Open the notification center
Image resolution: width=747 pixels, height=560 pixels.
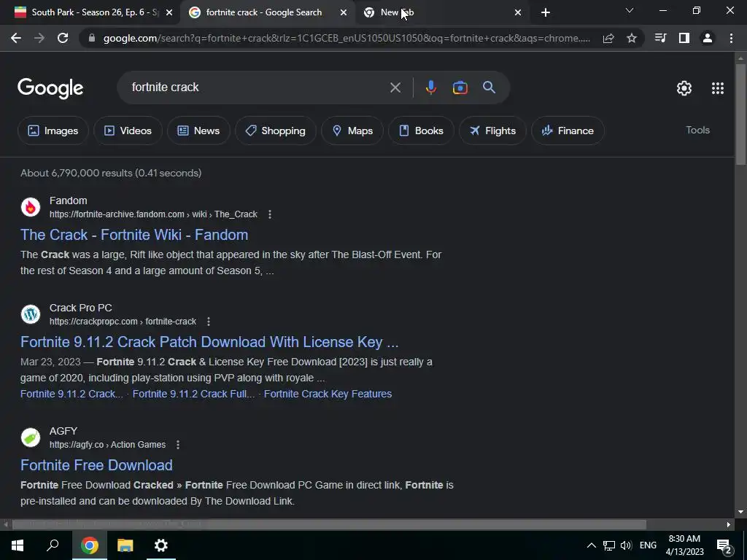click(724, 545)
